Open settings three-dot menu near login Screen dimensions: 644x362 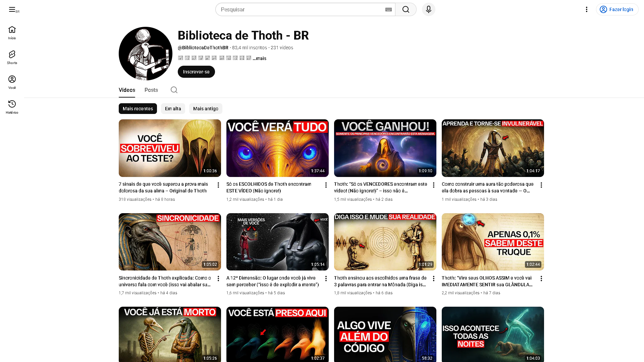pos(586,9)
